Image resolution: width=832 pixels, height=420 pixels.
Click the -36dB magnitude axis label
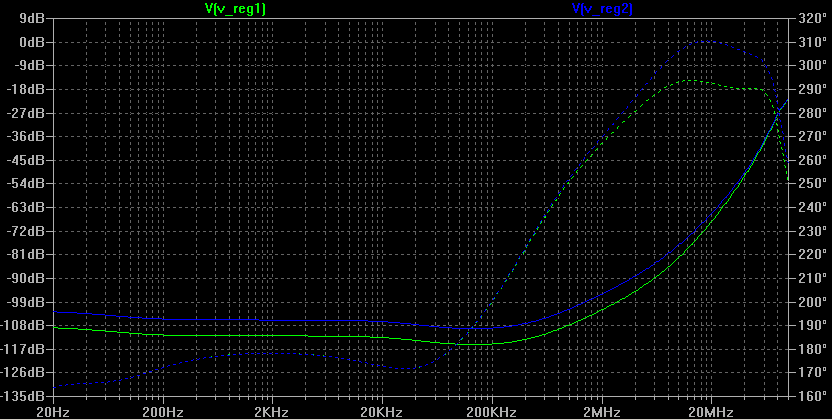(25, 136)
